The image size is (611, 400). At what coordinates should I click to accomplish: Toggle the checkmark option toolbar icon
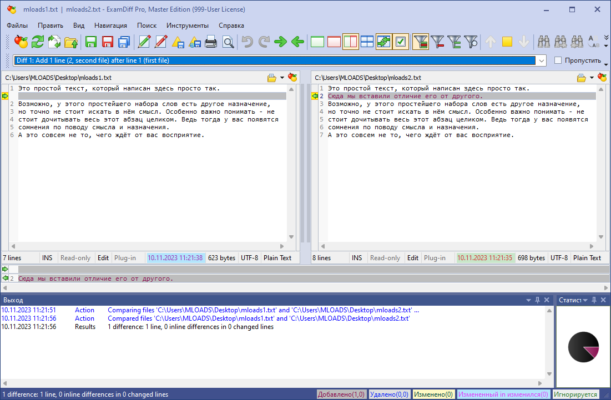point(401,42)
